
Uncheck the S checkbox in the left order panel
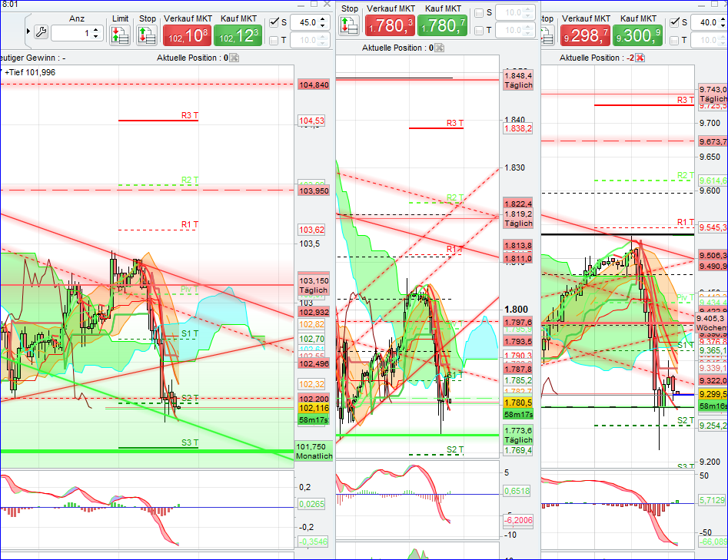(273, 22)
